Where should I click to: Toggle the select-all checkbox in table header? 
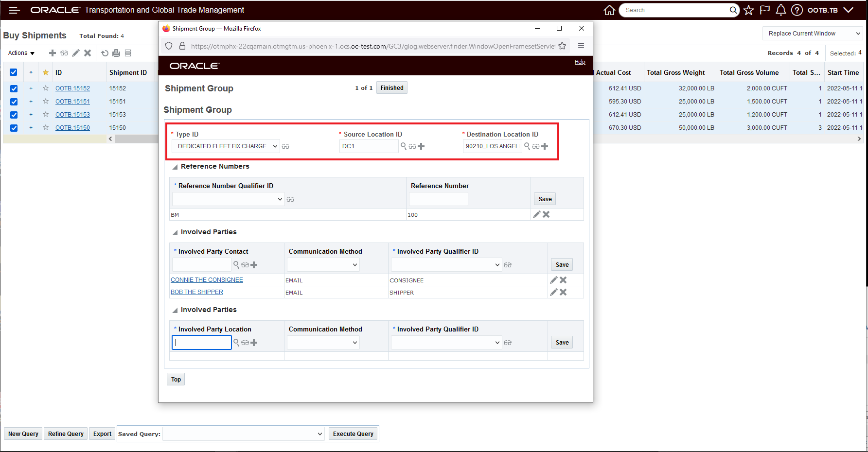point(14,72)
